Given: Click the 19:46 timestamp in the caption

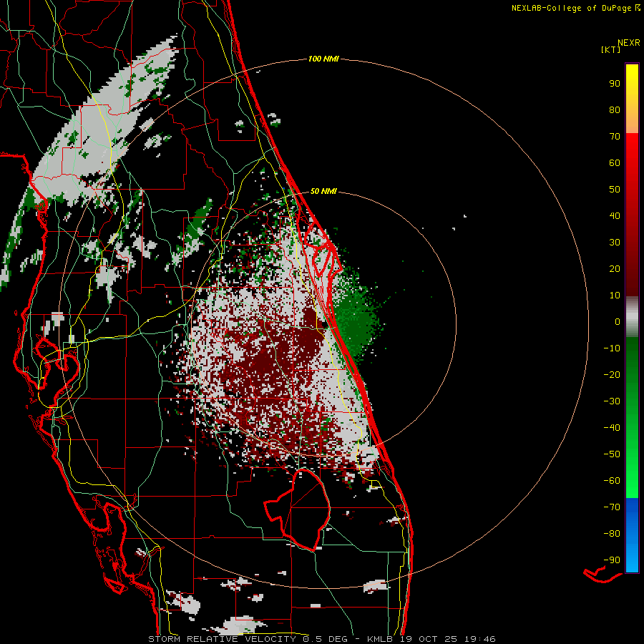Looking at the screenshot, I should pyautogui.click(x=480, y=639).
